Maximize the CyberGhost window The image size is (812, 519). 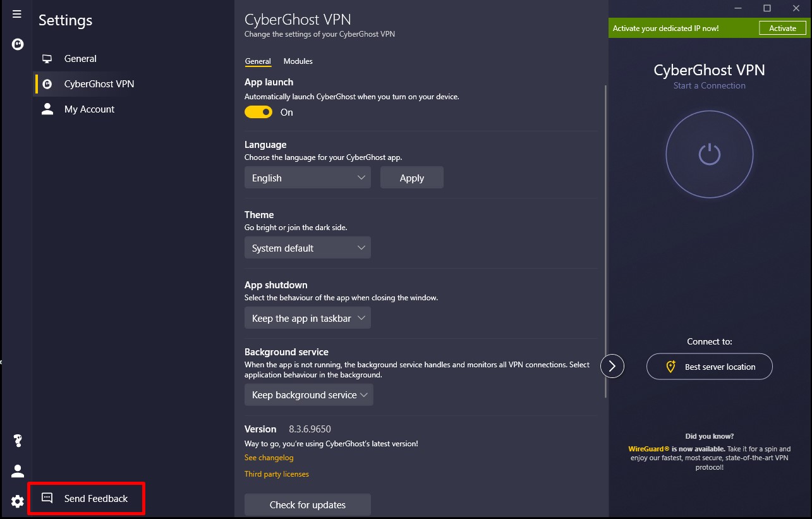(767, 8)
